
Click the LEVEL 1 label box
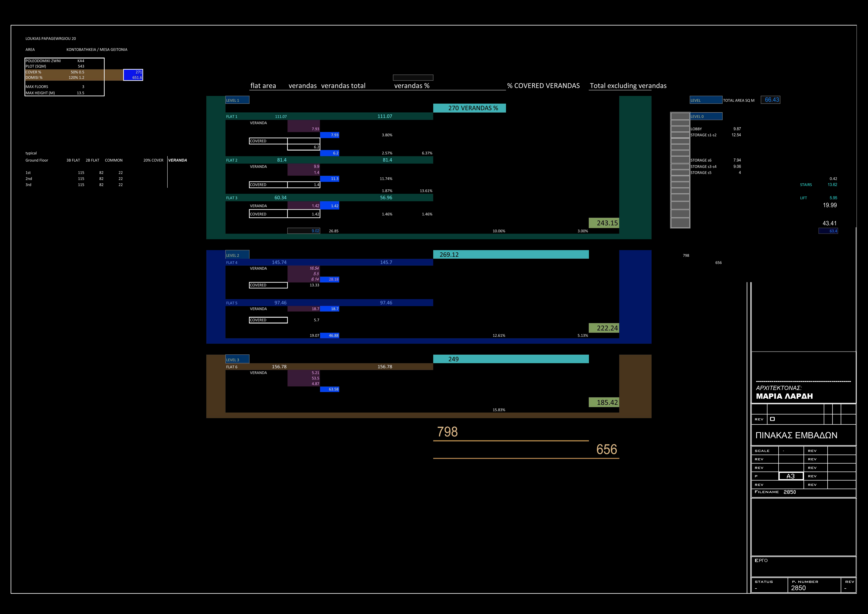tap(237, 100)
